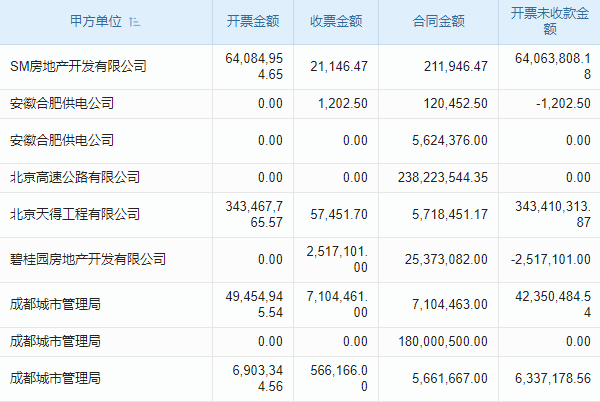
Task: Select the 甲方单位 column header
Action: tap(97, 21)
